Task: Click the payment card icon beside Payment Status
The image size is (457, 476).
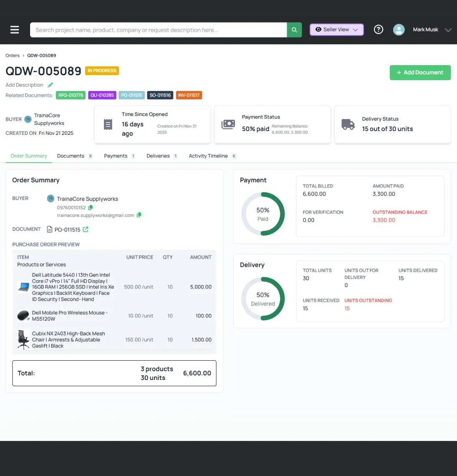Action: point(228,124)
